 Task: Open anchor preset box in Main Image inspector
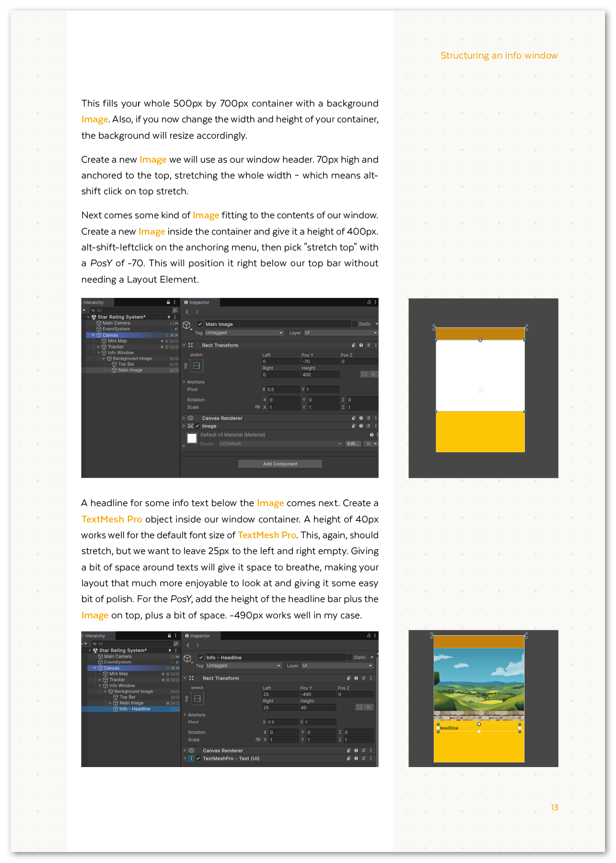197,366
